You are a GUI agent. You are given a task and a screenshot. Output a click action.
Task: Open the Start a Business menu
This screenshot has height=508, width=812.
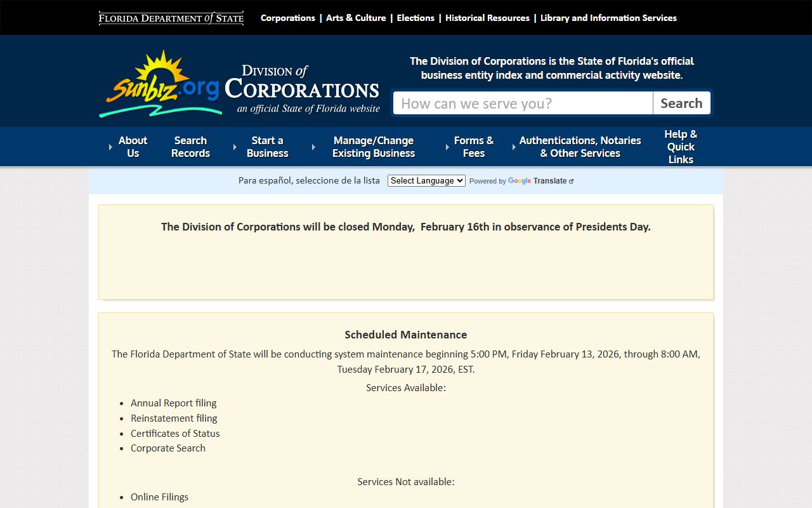(x=267, y=147)
